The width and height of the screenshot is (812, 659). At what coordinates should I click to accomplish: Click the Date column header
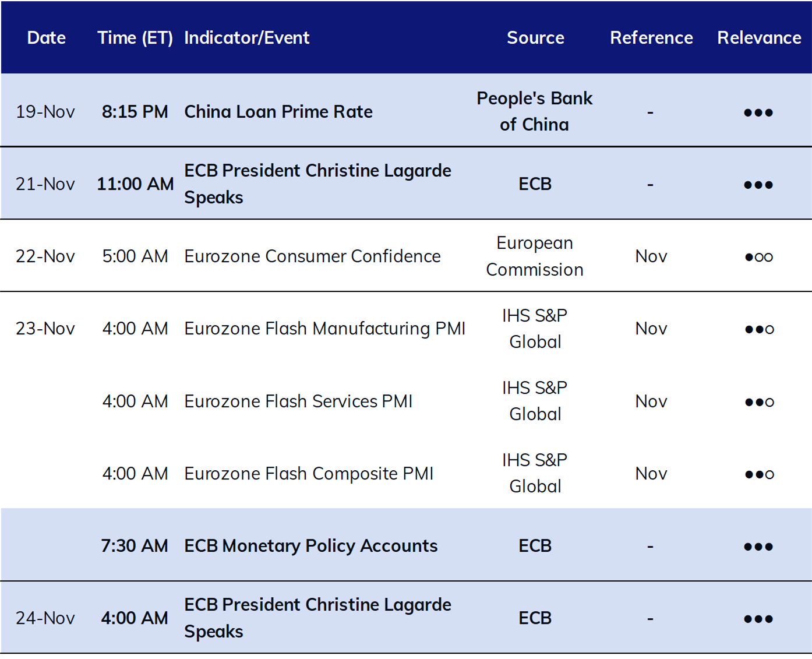[x=46, y=38]
